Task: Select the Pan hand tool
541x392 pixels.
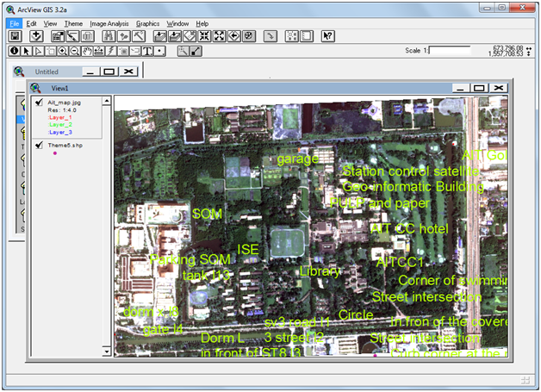Action: pyautogui.click(x=87, y=51)
